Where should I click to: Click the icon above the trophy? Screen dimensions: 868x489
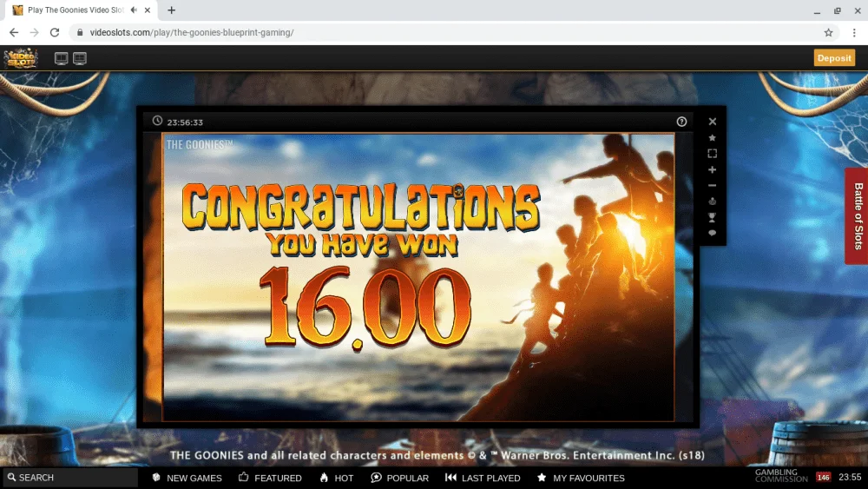(713, 201)
